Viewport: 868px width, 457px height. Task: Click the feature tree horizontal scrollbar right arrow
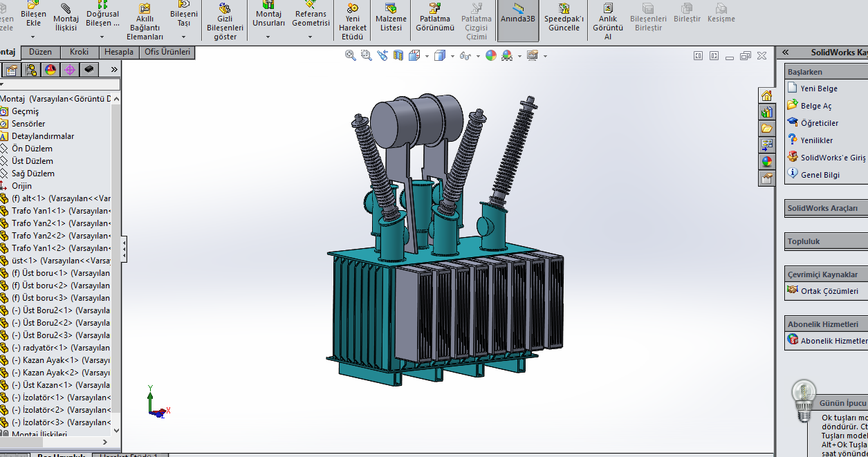click(x=105, y=442)
